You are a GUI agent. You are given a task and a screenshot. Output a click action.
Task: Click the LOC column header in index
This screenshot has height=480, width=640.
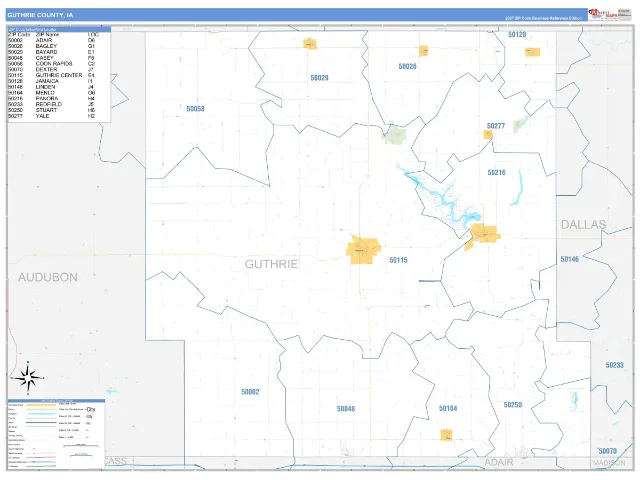coord(93,35)
